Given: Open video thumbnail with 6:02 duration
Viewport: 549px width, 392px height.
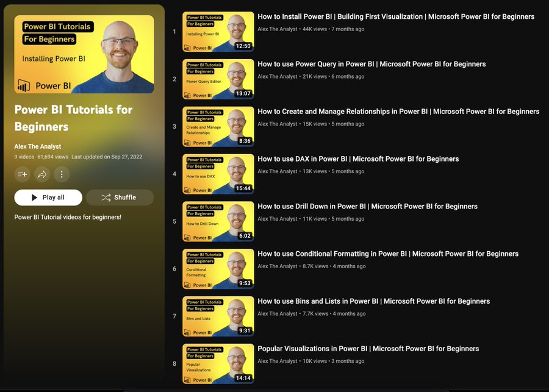Looking at the screenshot, I should click(x=218, y=221).
